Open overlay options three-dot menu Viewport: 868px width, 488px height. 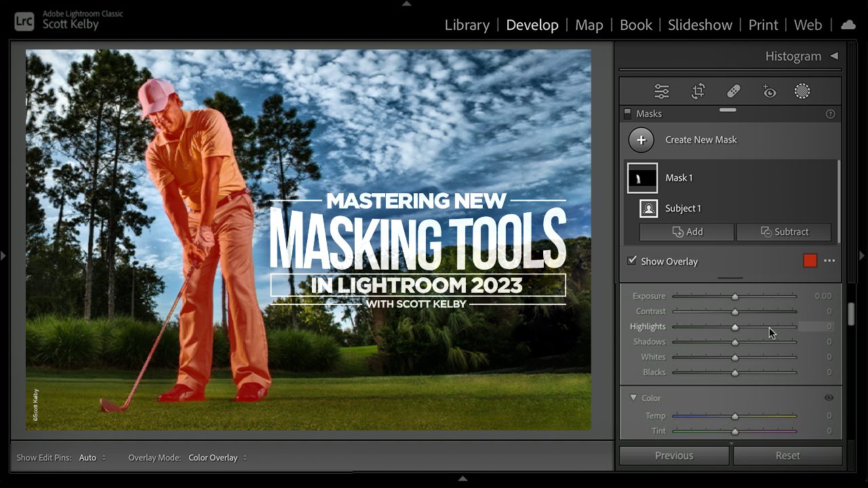(829, 261)
